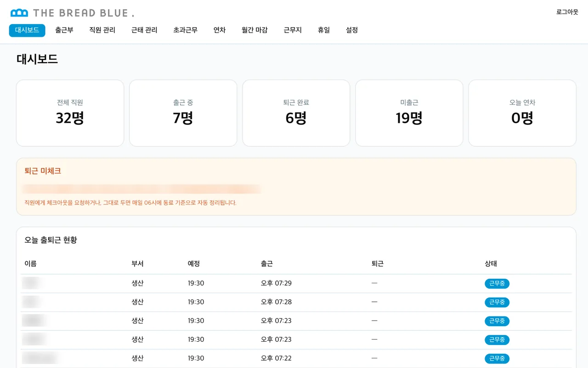Select the 출근 중 7명 card
Image resolution: width=588 pixels, height=368 pixels.
tap(183, 113)
